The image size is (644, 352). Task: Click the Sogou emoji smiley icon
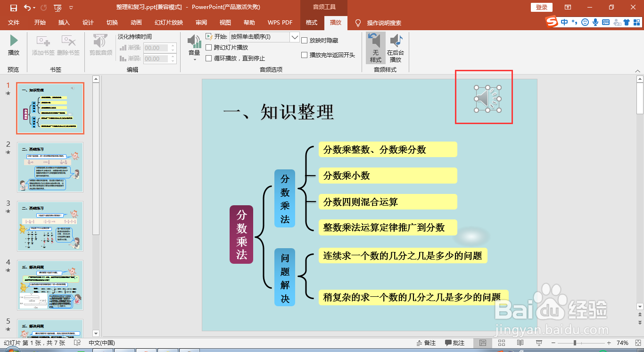(585, 22)
